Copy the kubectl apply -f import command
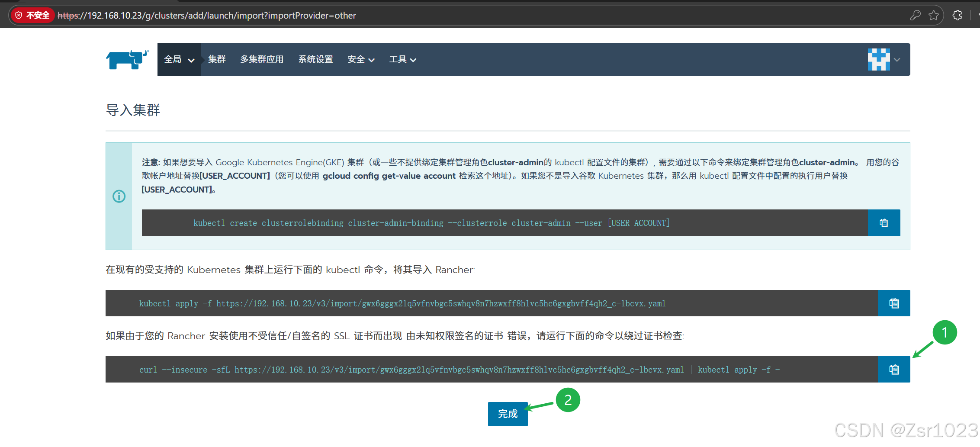Viewport: 980px width, 447px height. [x=894, y=303]
